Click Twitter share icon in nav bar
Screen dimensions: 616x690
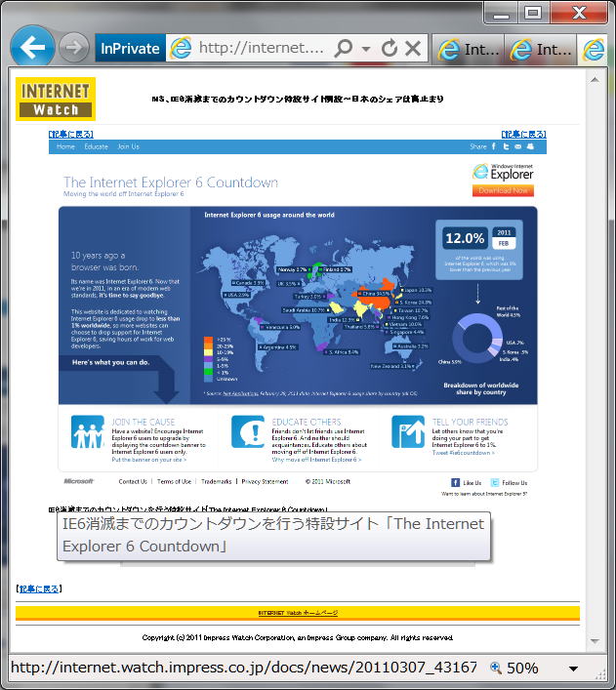(506, 146)
